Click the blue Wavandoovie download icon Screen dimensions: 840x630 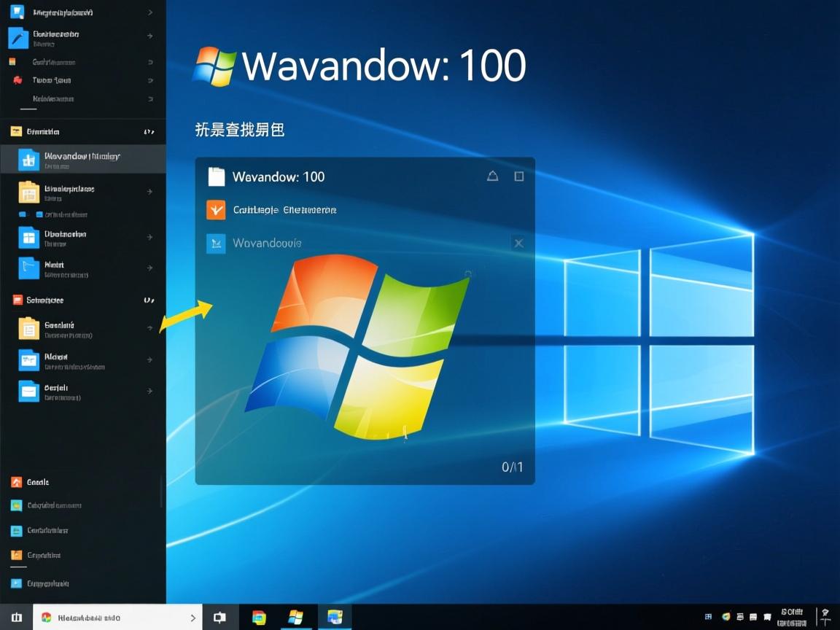215,243
